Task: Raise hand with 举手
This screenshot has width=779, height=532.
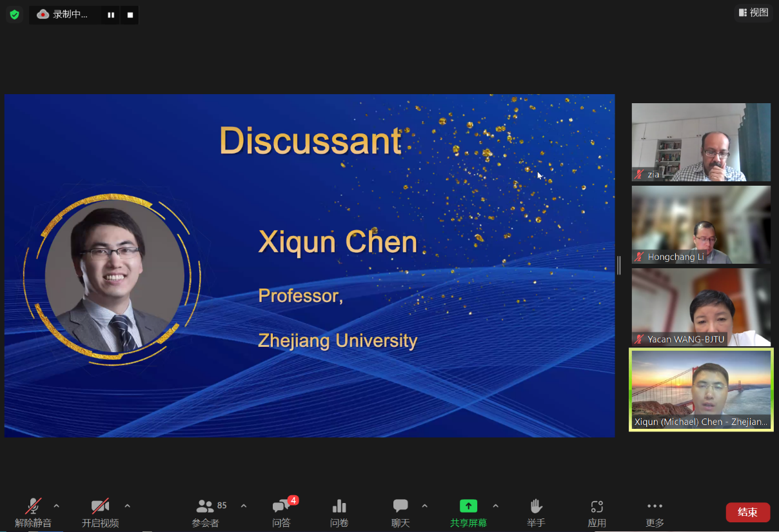Action: (x=536, y=513)
